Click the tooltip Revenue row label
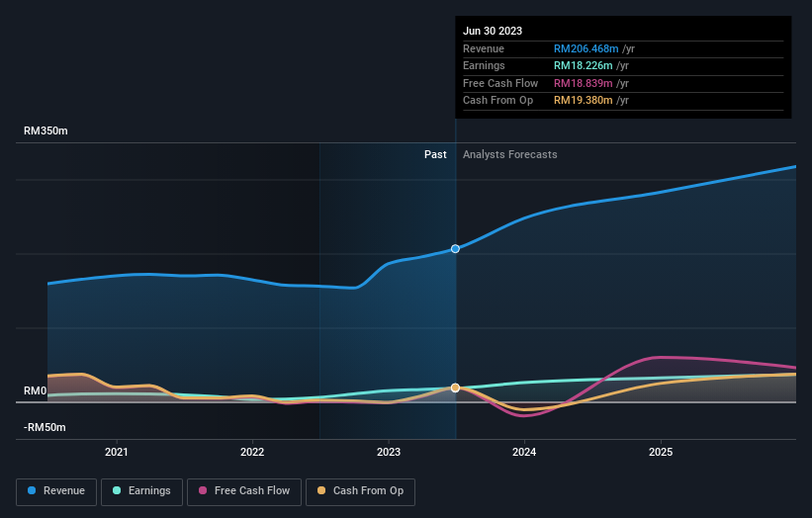 click(484, 48)
